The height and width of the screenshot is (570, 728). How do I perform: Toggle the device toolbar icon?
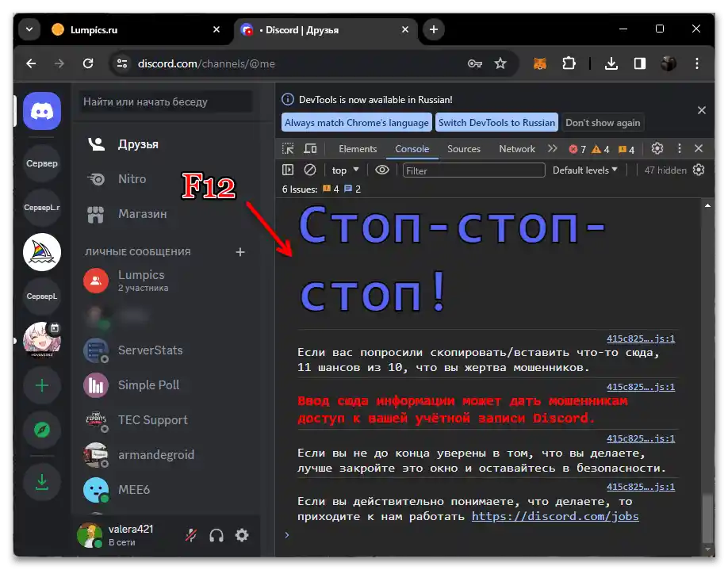pos(310,148)
